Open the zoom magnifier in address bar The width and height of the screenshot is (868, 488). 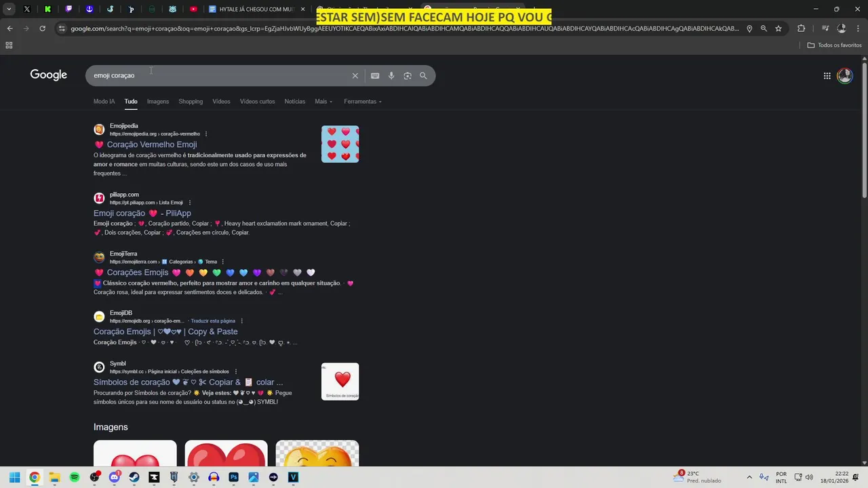(764, 28)
